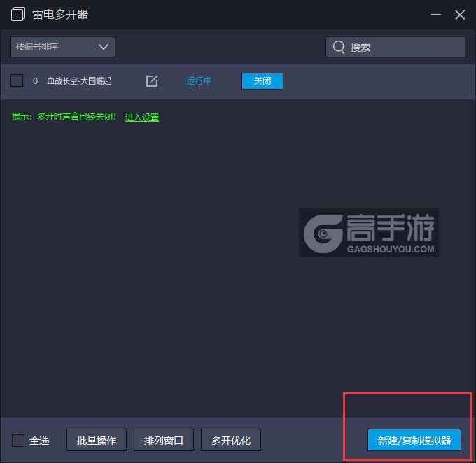Click the 雷电多开器 window title
This screenshot has height=463, width=476.
coord(60,15)
